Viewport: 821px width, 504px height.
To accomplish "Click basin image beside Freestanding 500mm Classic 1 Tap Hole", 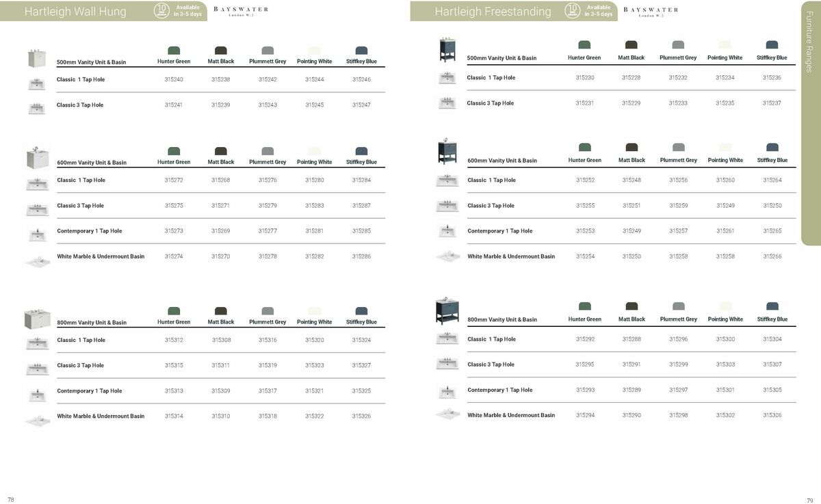I will 447,77.
